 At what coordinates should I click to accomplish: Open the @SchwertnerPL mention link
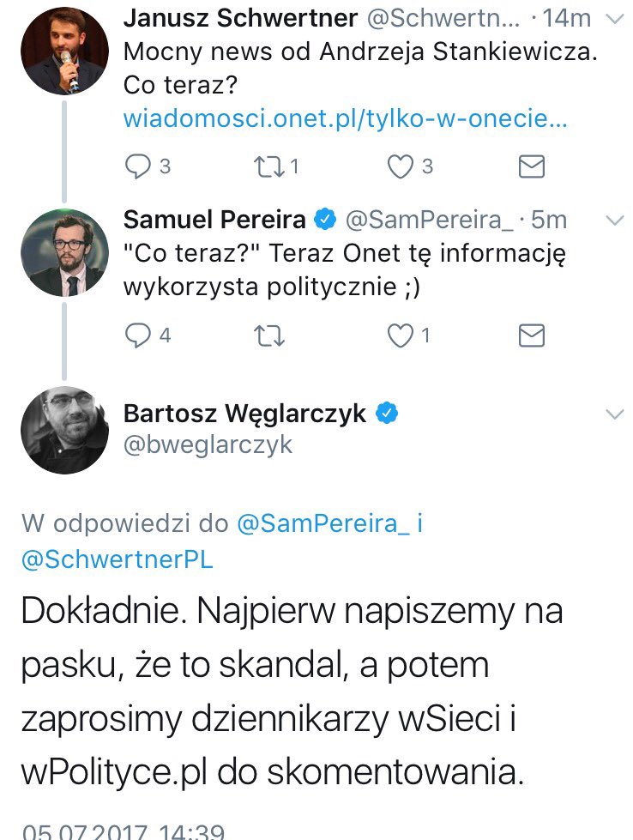tap(118, 559)
